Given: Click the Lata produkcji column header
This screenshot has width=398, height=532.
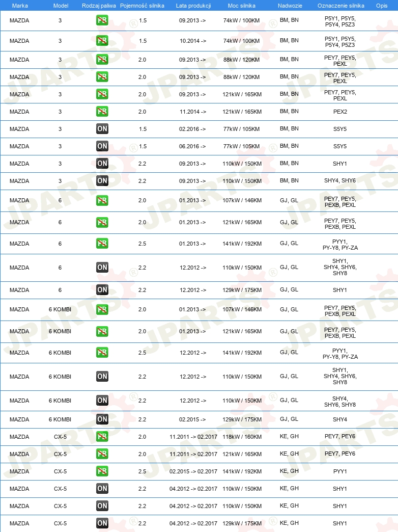Looking at the screenshot, I should [193, 6].
